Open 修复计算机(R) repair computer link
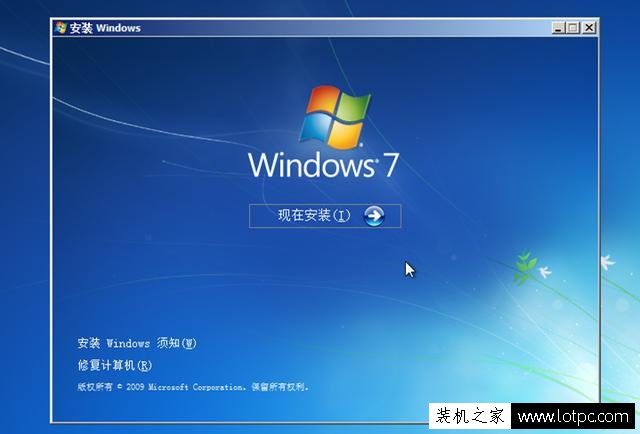Screen dimensions: 640x434 pyautogui.click(x=115, y=365)
